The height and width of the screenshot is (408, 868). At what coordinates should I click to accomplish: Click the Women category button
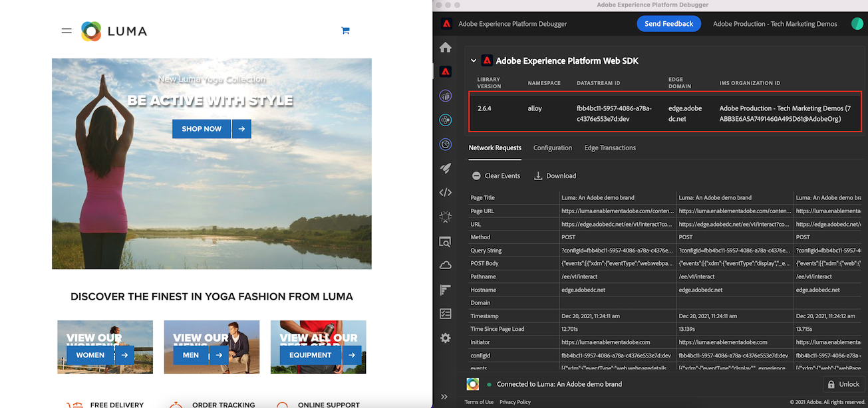pos(90,356)
